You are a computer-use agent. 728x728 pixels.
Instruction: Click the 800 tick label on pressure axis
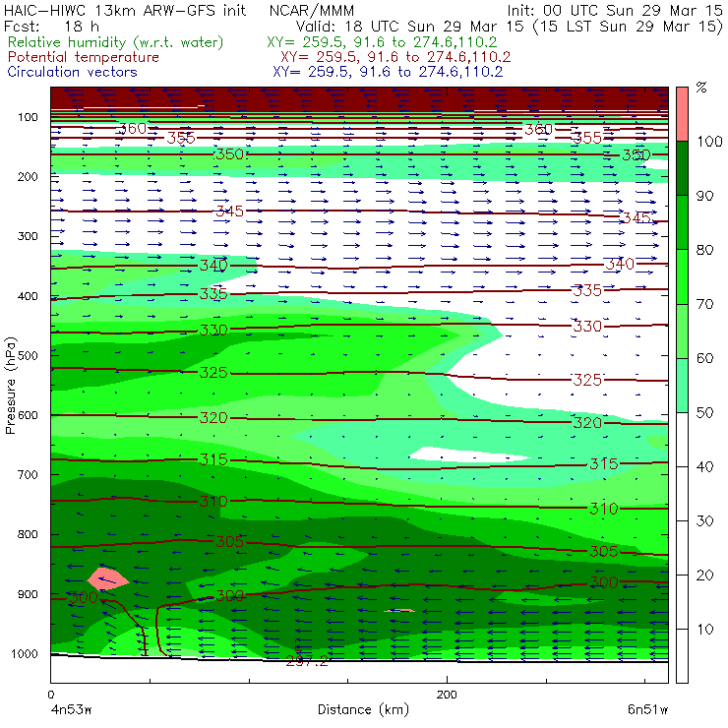(28, 534)
